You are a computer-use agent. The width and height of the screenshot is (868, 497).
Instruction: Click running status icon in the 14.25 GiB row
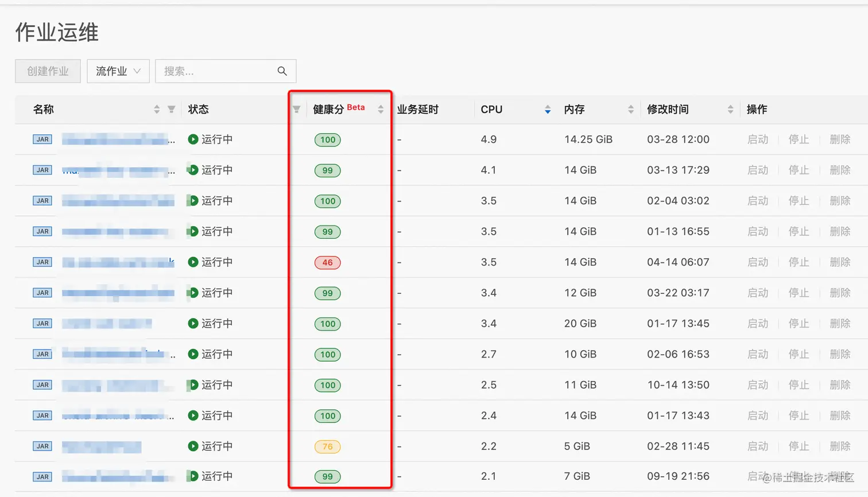(x=193, y=139)
